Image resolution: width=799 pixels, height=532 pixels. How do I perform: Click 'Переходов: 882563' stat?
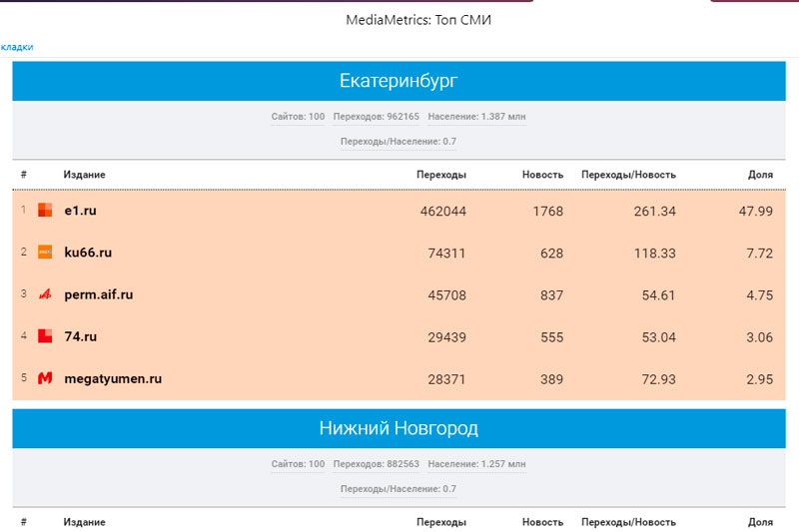click(x=377, y=464)
